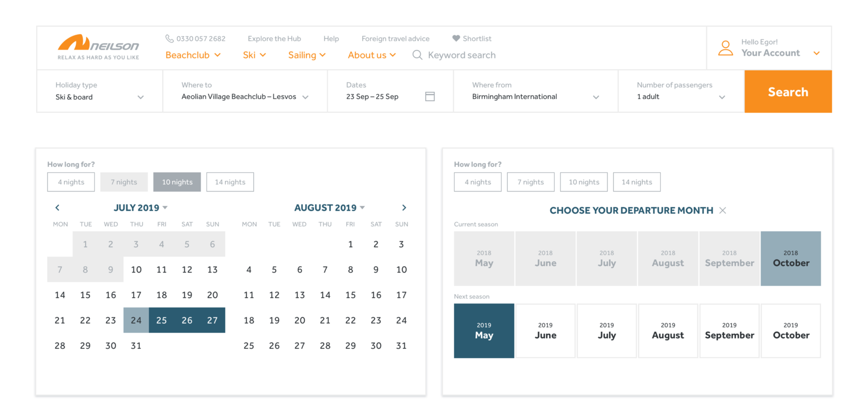868x418 pixels.
Task: Click the account user profile icon
Action: (725, 48)
